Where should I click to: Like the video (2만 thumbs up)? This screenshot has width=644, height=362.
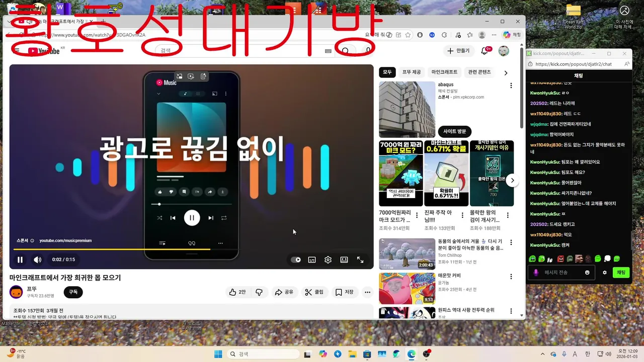pos(237,292)
